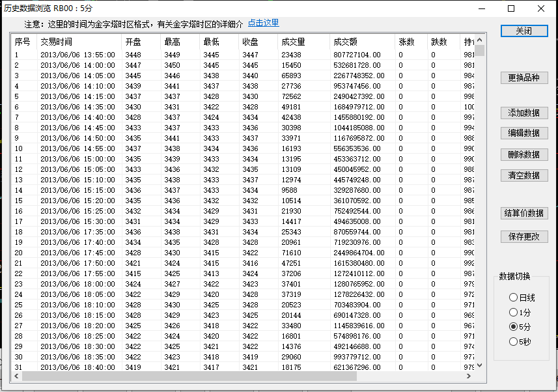The image size is (558, 392).
Task: Select the 5分 radio button
Action: (x=514, y=327)
